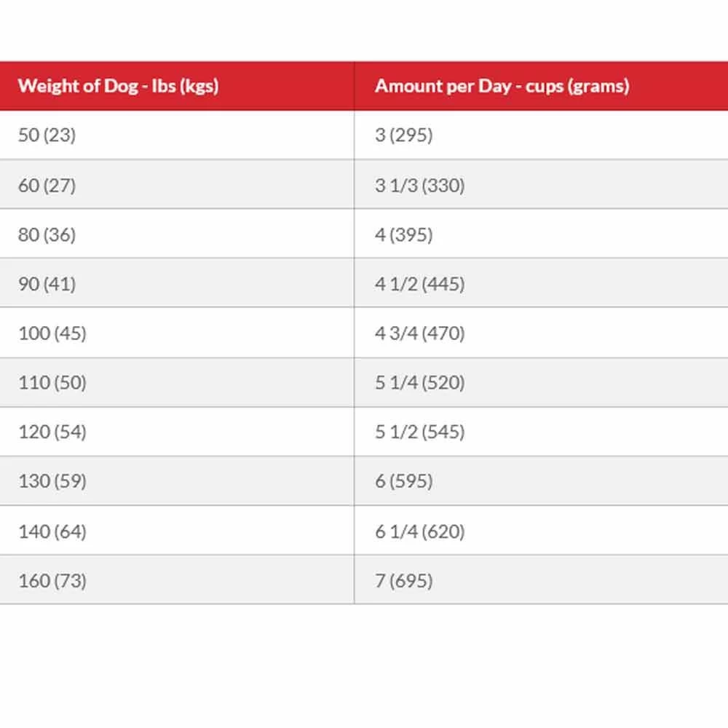The image size is (728, 728).
Task: Select the 50 (23) weight cell
Action: [x=47, y=135]
